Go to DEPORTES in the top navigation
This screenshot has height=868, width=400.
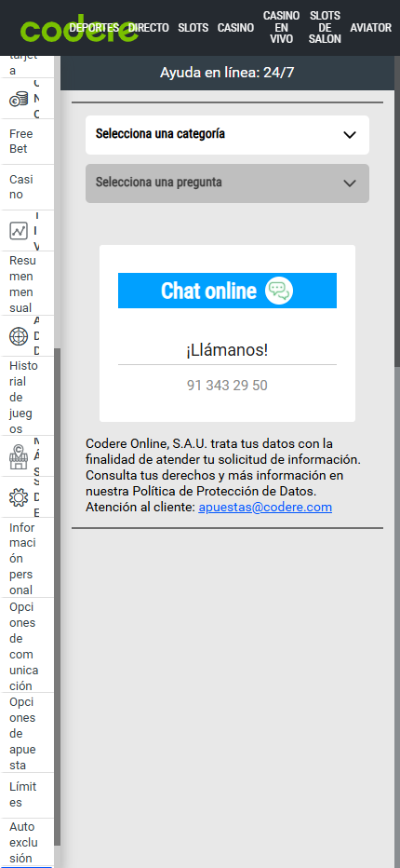click(x=94, y=28)
